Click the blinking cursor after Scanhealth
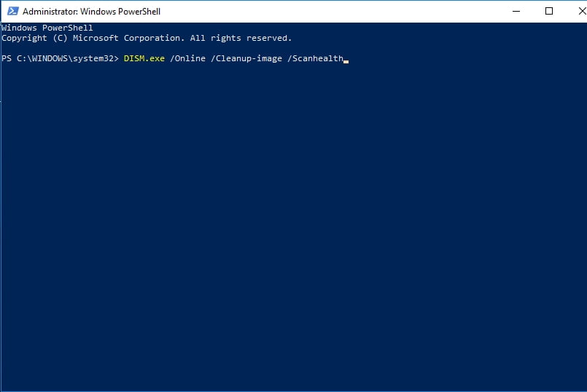This screenshot has height=392, width=587. [x=346, y=62]
